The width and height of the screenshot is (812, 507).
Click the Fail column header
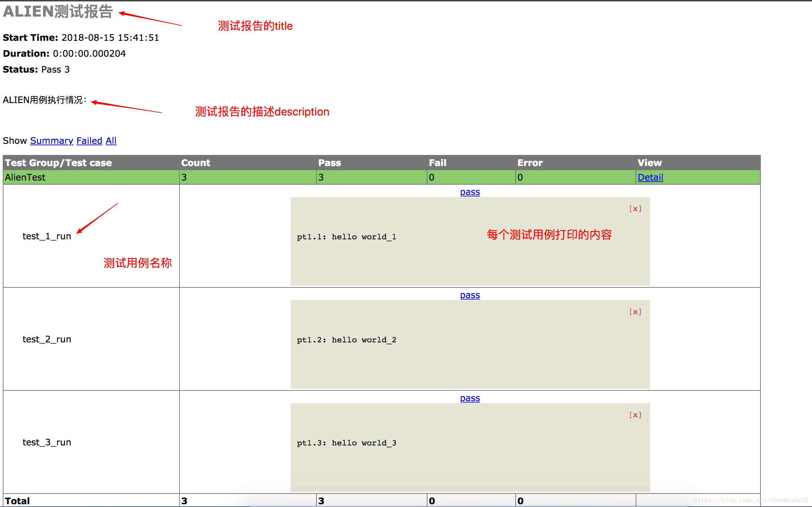click(x=437, y=163)
